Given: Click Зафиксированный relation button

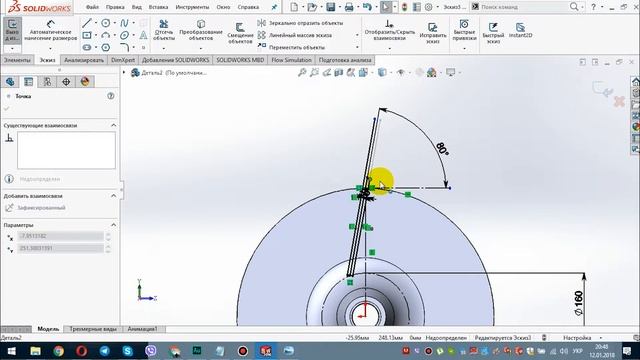Looking at the screenshot, I should [36, 208].
